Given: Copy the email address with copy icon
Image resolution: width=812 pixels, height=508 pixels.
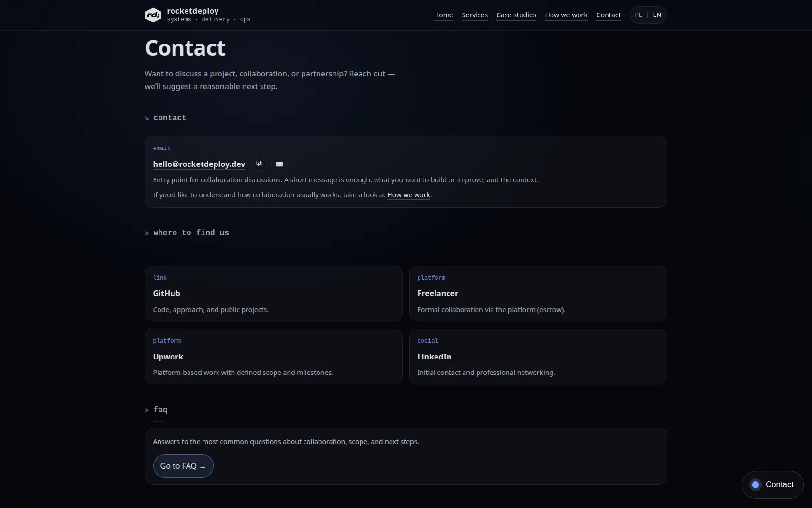Looking at the screenshot, I should click(260, 164).
